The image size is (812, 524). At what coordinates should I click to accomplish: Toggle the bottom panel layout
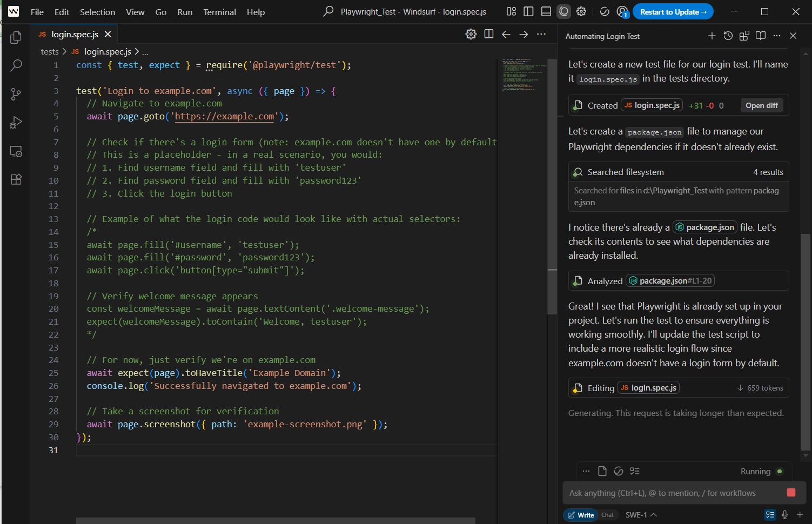click(x=546, y=11)
